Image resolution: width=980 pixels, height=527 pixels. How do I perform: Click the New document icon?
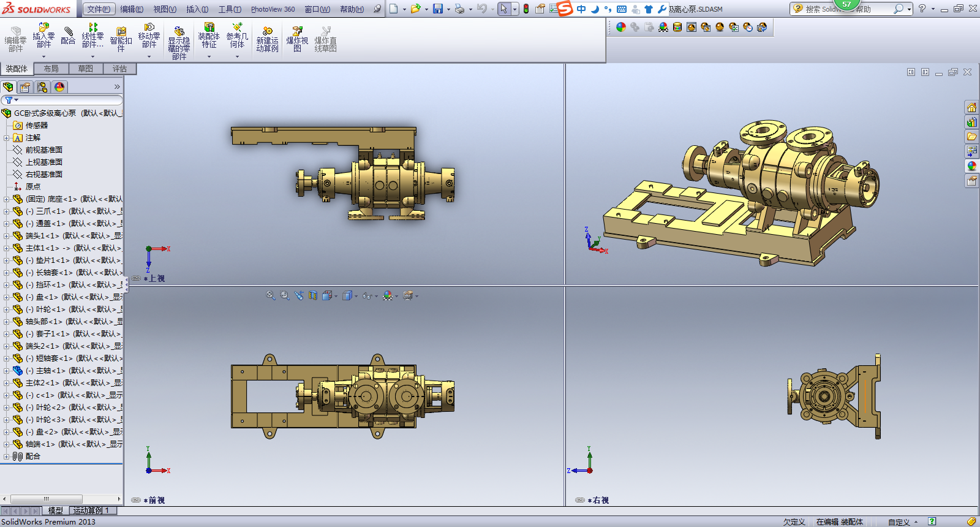(393, 9)
